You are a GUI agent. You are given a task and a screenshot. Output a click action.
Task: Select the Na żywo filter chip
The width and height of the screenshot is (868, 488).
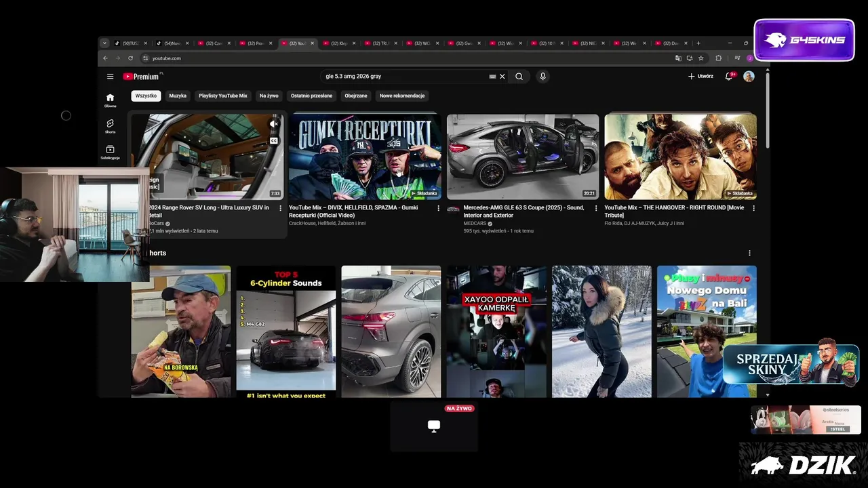269,96
